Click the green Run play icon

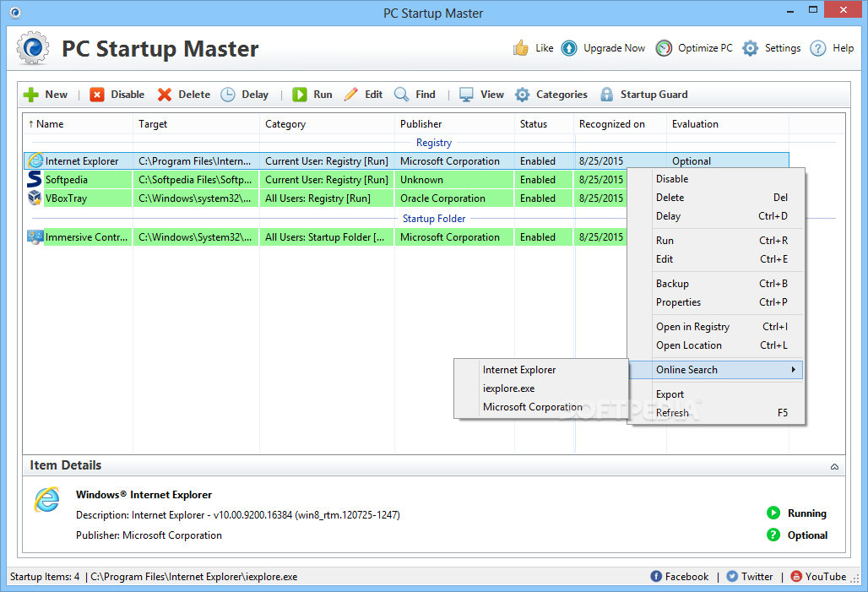point(300,95)
